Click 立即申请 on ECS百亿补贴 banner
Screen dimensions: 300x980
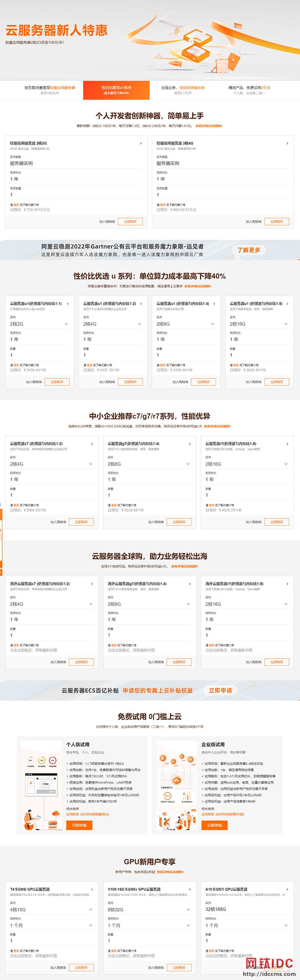pyautogui.click(x=220, y=690)
